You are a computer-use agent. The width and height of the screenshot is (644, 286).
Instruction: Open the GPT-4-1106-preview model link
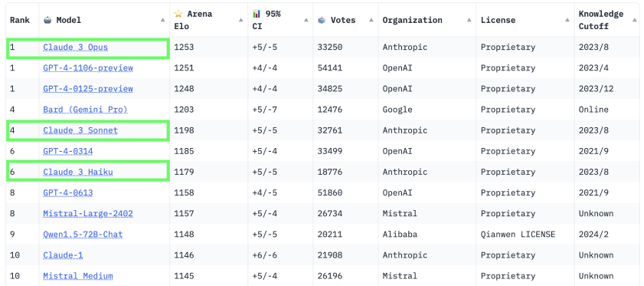tap(88, 68)
